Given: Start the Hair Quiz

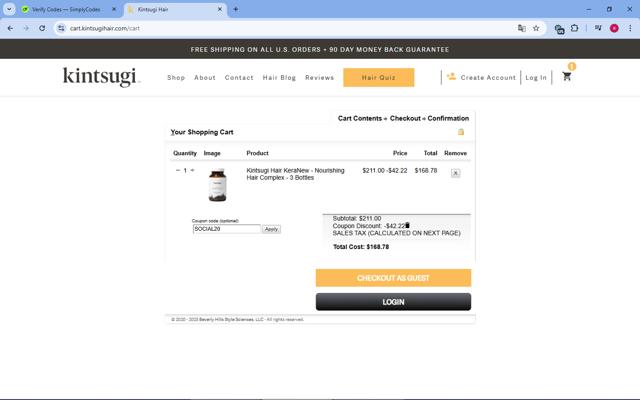Looking at the screenshot, I should tap(378, 78).
